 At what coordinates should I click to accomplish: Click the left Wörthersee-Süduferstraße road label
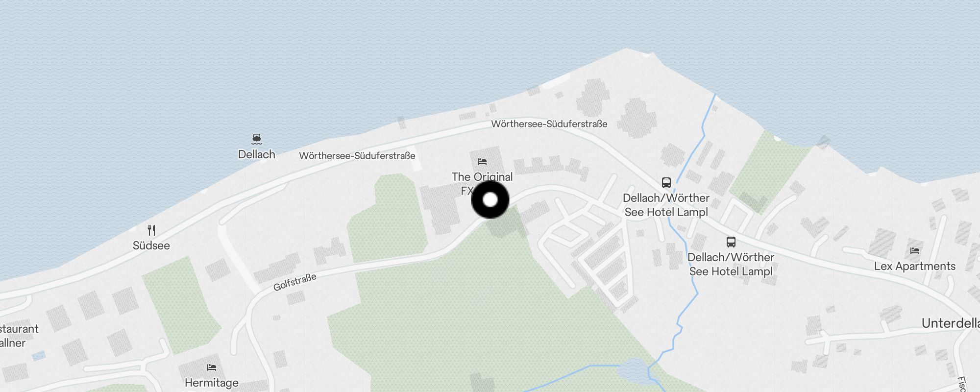point(357,156)
